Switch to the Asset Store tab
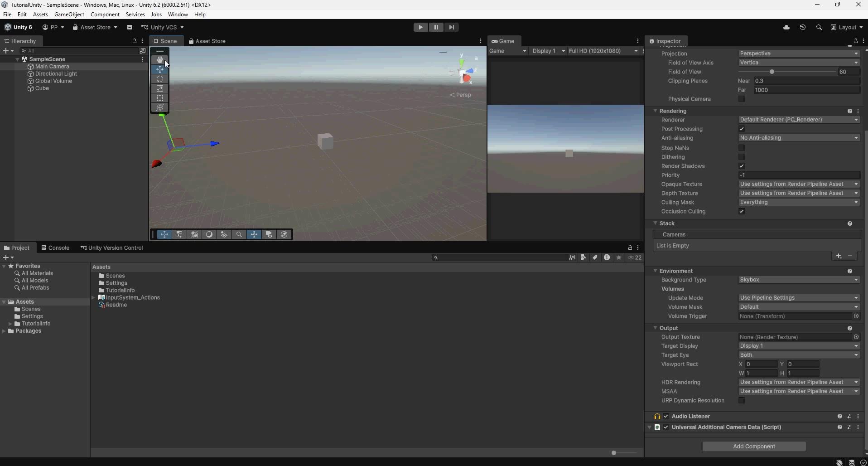 pyautogui.click(x=207, y=41)
